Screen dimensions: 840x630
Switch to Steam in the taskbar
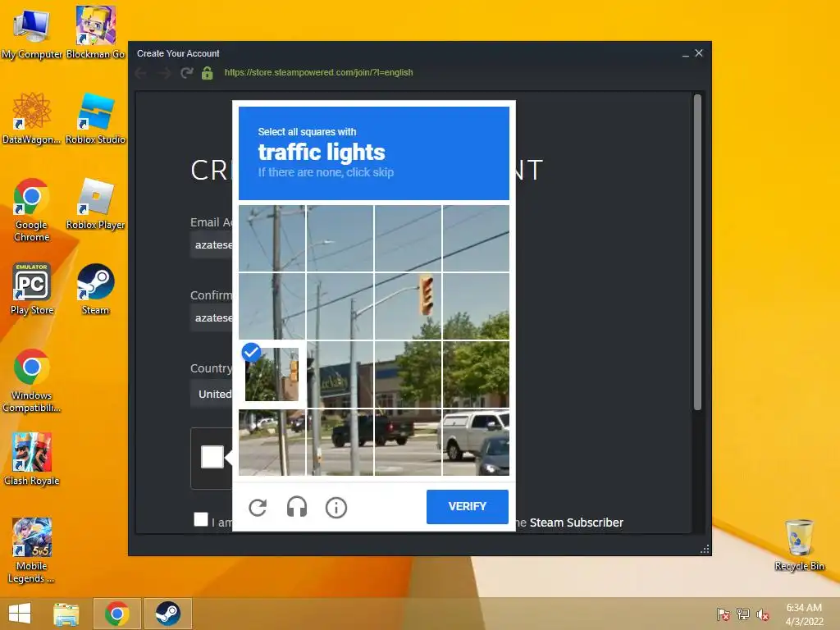tap(167, 614)
